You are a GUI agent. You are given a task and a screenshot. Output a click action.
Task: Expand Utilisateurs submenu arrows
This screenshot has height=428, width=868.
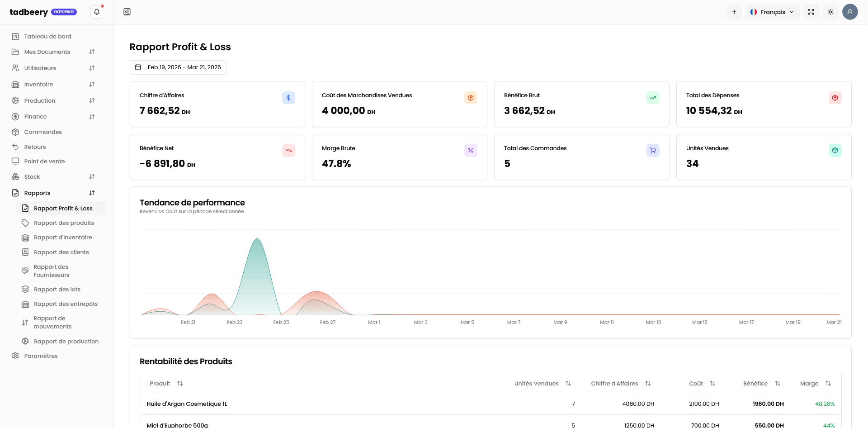coord(92,68)
